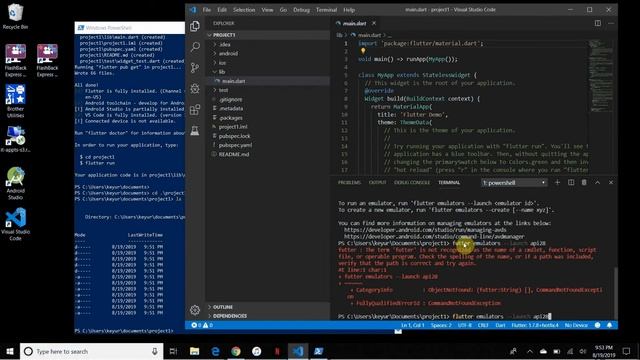Open the Test flask icon in activity bar
Screen dimensions: 640x360
(195, 130)
